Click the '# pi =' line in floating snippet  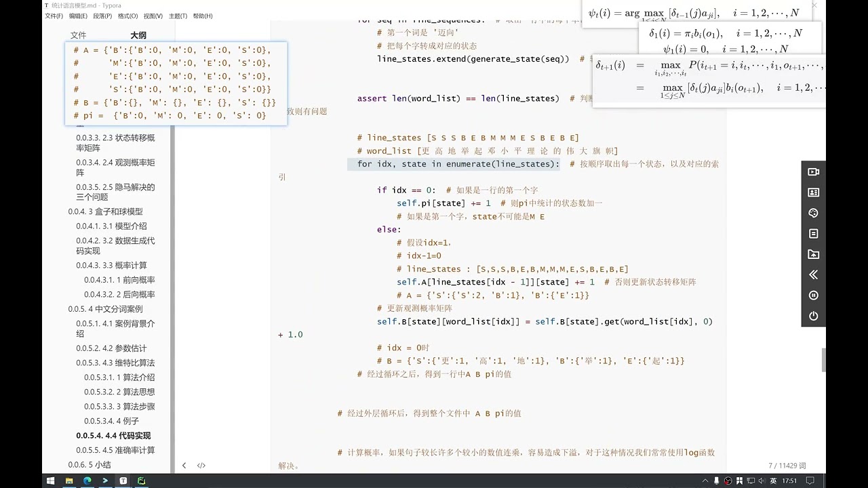[x=170, y=116]
